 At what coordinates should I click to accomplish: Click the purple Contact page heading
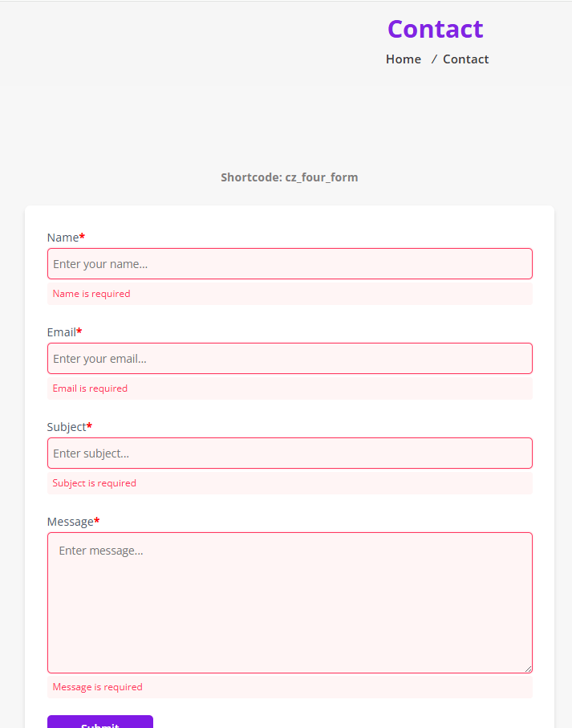(x=435, y=29)
